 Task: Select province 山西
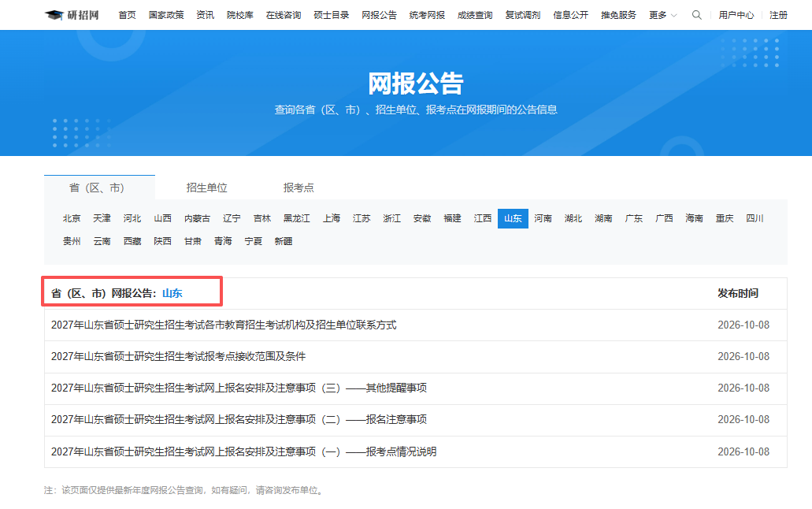tap(162, 218)
